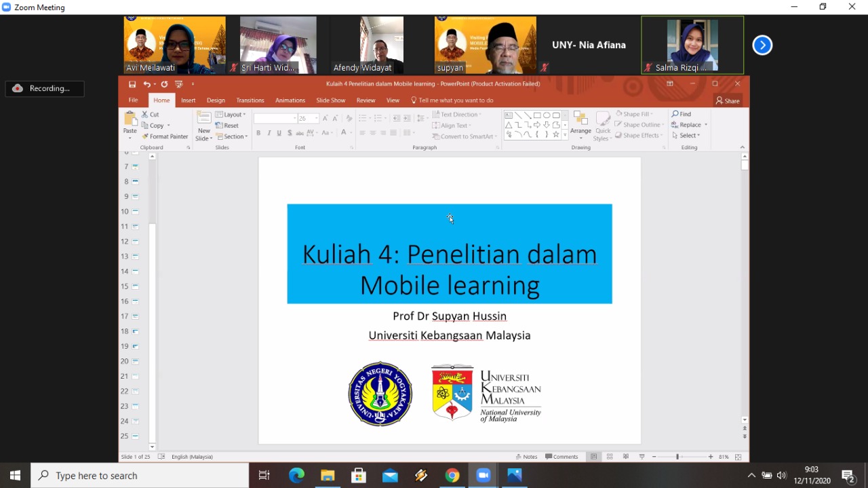Toggle Justify paragraph alignment

pos(393,133)
